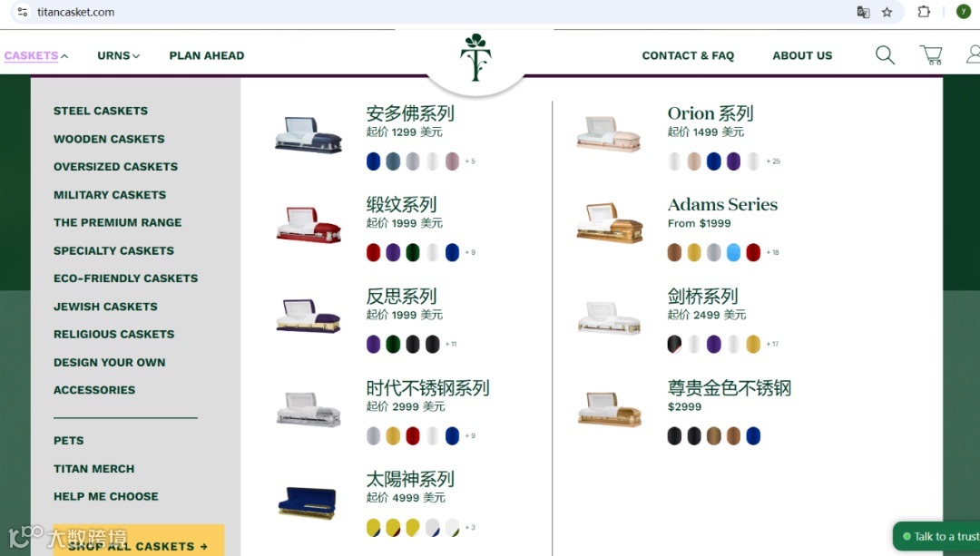The width and height of the screenshot is (980, 556).
Task: Open PLAN AHEAD menu item
Action: pyautogui.click(x=207, y=55)
